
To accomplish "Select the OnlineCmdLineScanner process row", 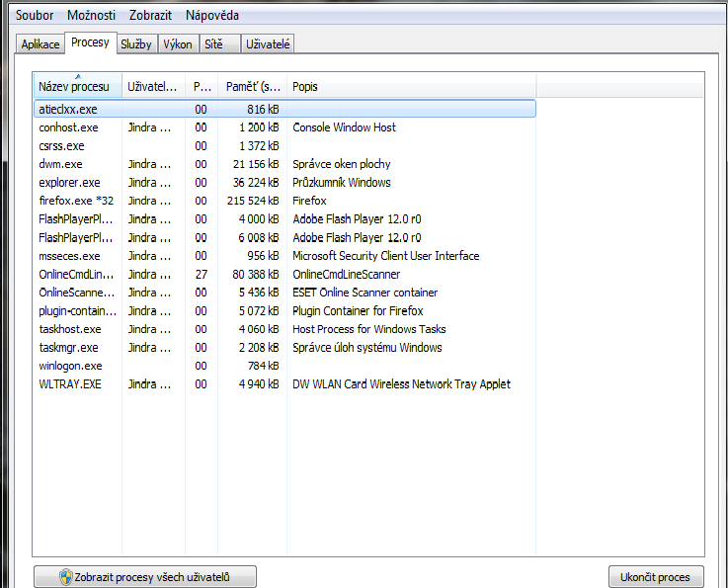I will coord(77,275).
